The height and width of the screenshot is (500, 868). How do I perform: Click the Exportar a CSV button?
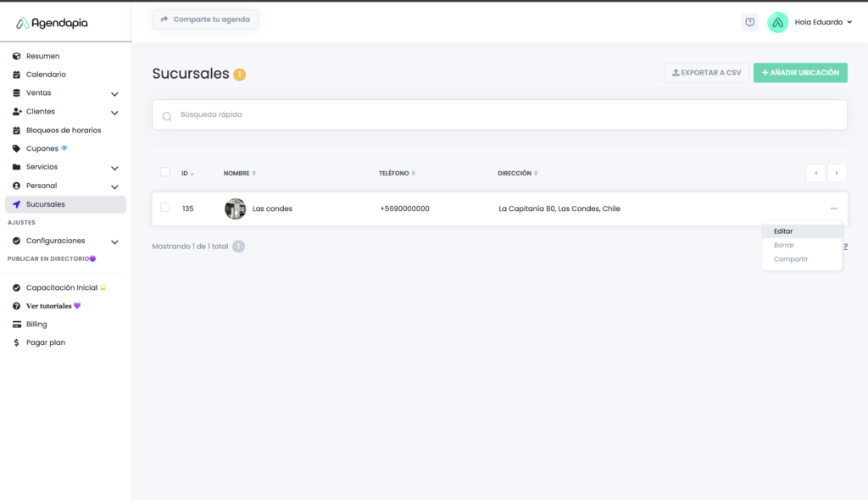click(x=706, y=73)
